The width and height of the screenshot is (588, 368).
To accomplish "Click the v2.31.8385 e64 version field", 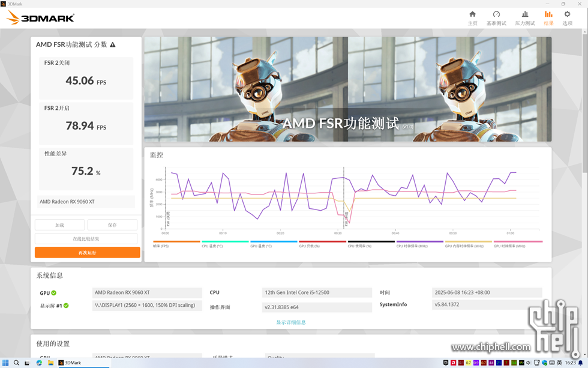I will point(317,307).
